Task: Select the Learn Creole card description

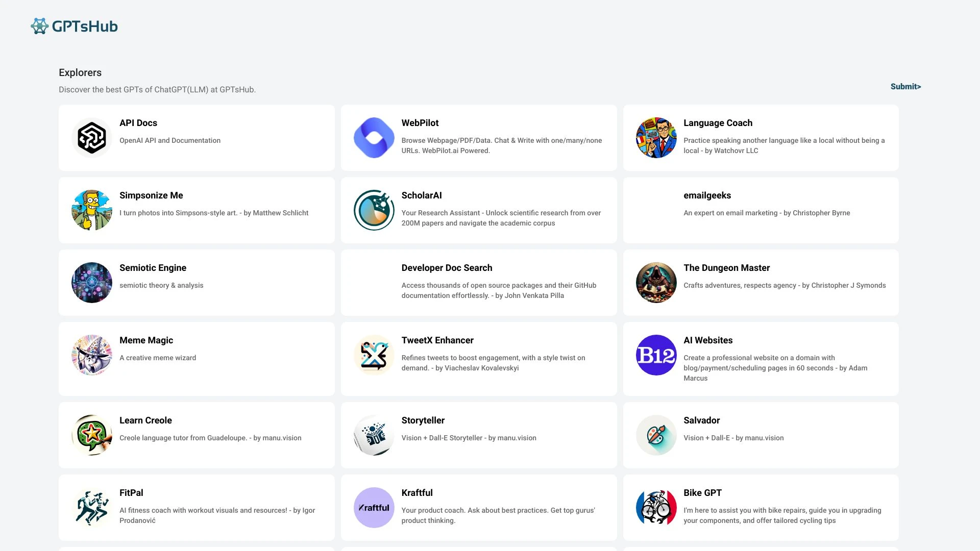Action: [x=210, y=438]
